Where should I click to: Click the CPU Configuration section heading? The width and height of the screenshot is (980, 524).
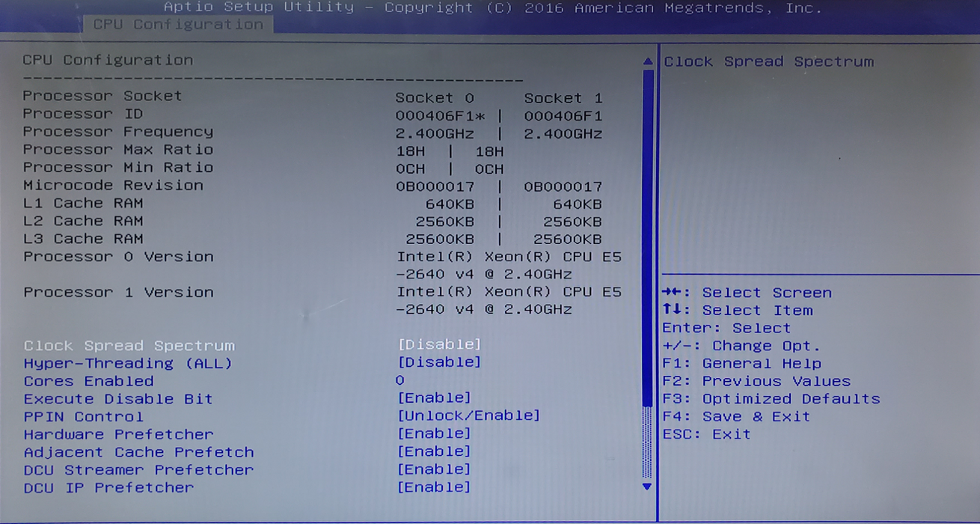coord(108,60)
